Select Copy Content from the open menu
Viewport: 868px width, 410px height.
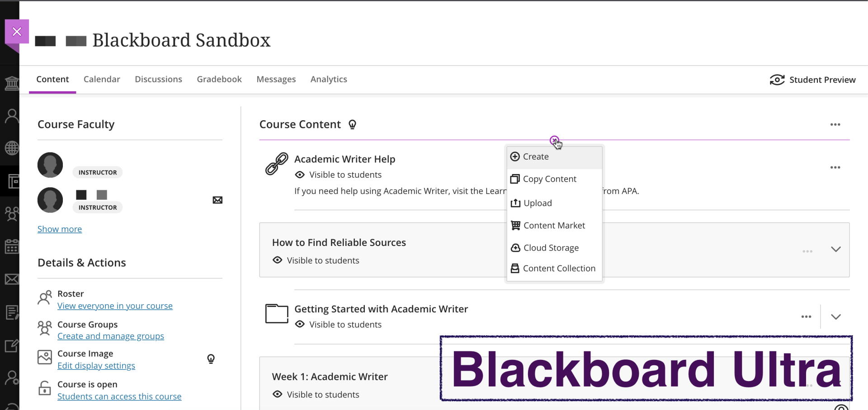[549, 179]
